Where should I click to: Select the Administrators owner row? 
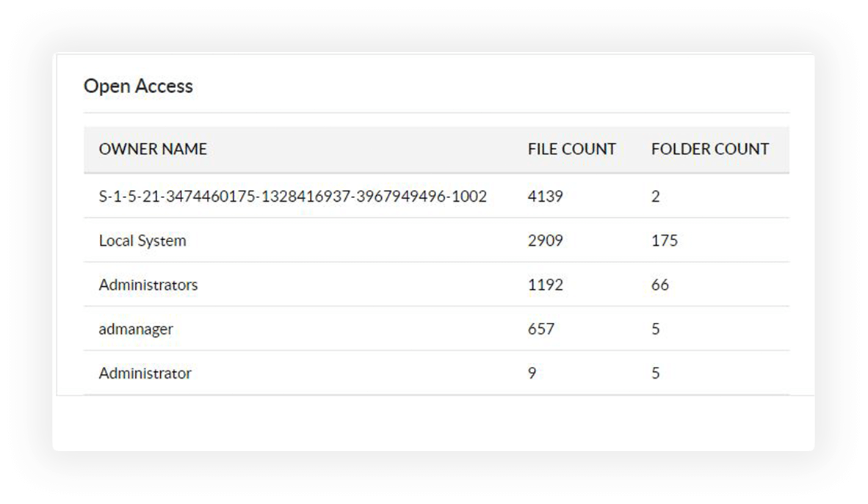(148, 285)
